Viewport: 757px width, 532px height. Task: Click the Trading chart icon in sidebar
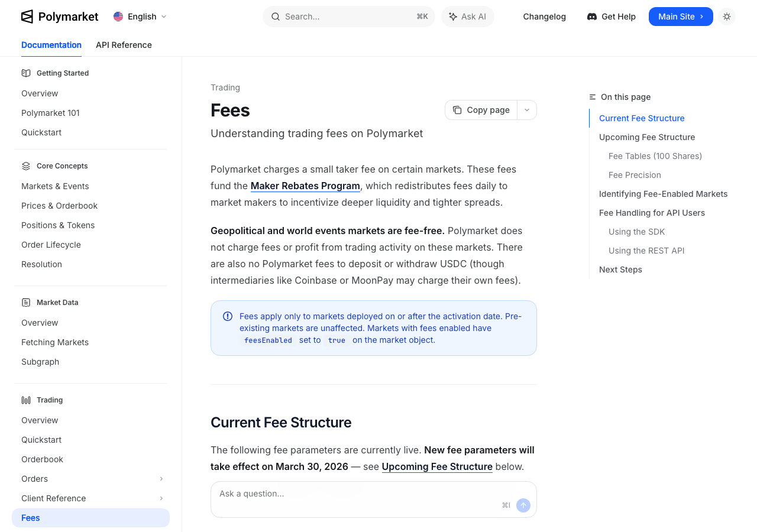tap(25, 400)
